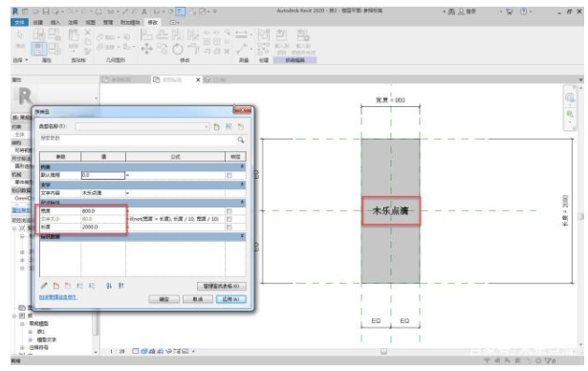Viewport: 588px width, 371px height.
Task: Toggle the lock checkbox for 长度 row
Action: click(229, 228)
